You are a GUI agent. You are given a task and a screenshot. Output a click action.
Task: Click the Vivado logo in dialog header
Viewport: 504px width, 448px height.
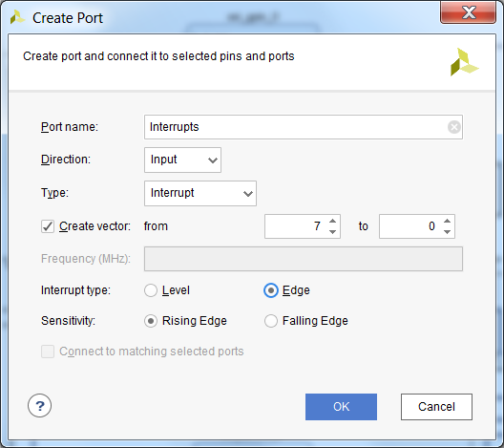[x=464, y=62]
